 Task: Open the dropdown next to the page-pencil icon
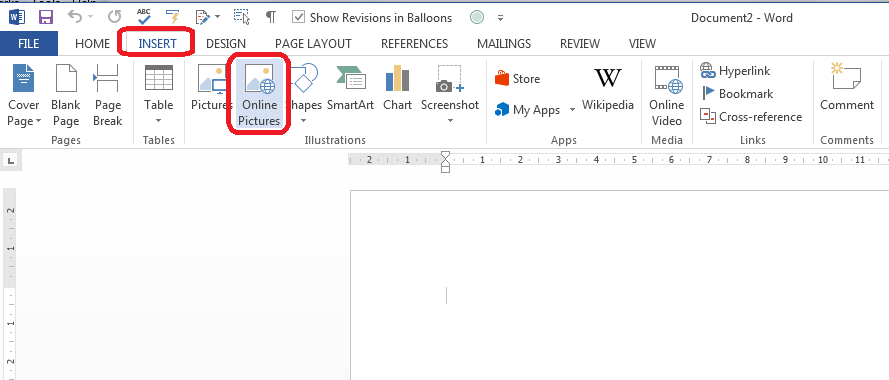pos(218,18)
